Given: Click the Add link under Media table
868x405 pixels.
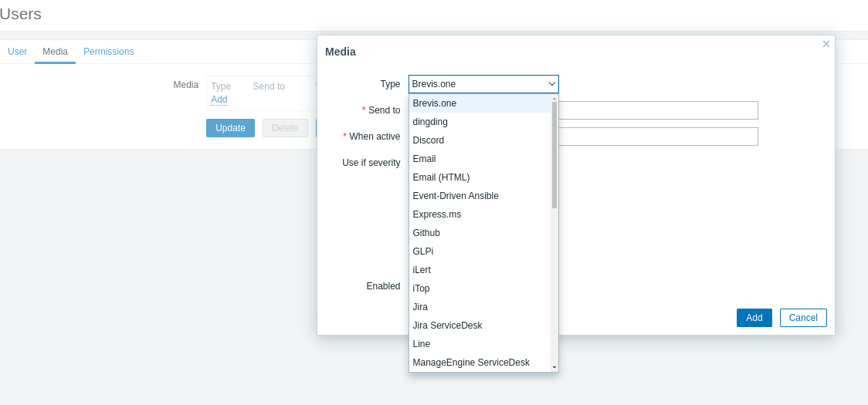Looking at the screenshot, I should tap(219, 100).
